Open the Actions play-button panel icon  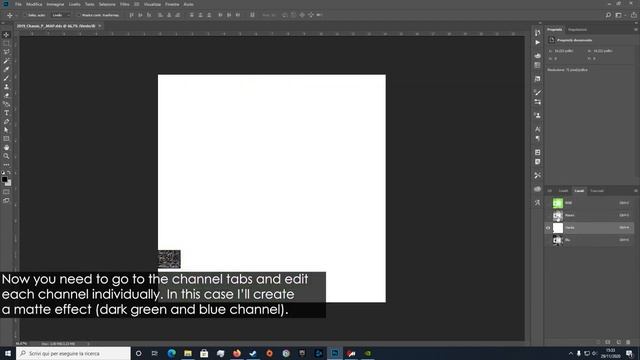click(538, 42)
